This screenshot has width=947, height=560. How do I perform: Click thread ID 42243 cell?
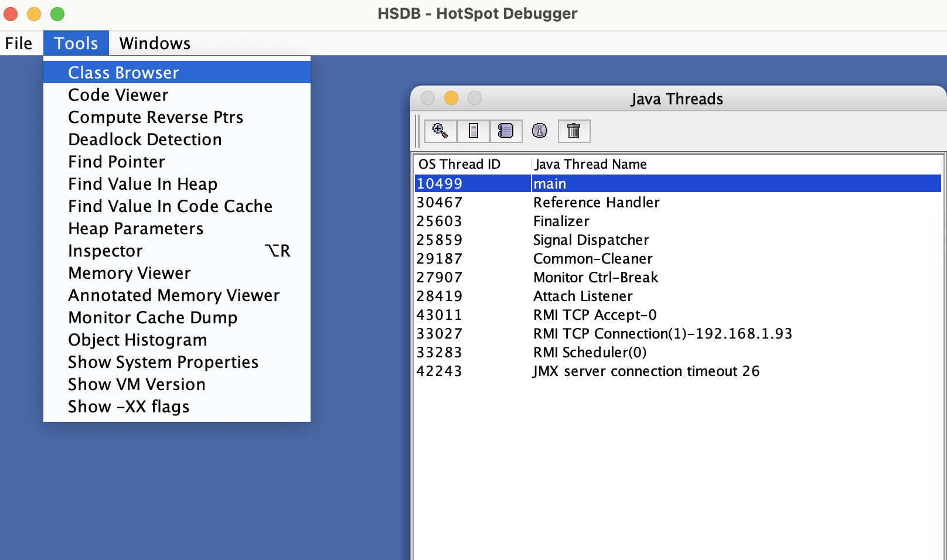point(473,371)
